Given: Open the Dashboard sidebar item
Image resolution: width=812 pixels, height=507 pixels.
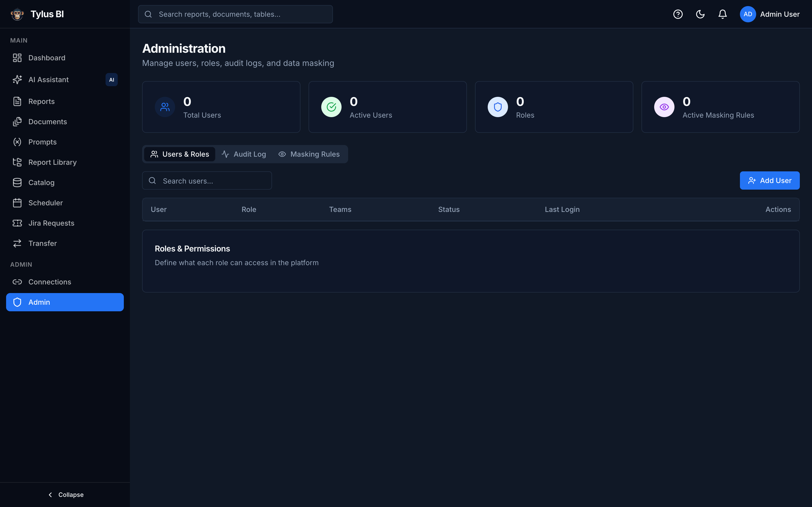Looking at the screenshot, I should pyautogui.click(x=65, y=58).
